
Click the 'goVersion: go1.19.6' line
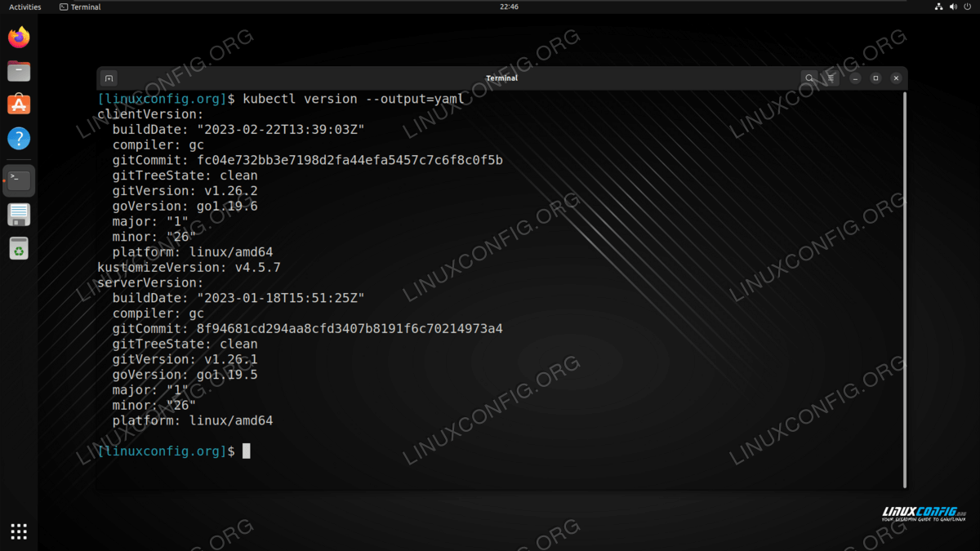click(185, 207)
